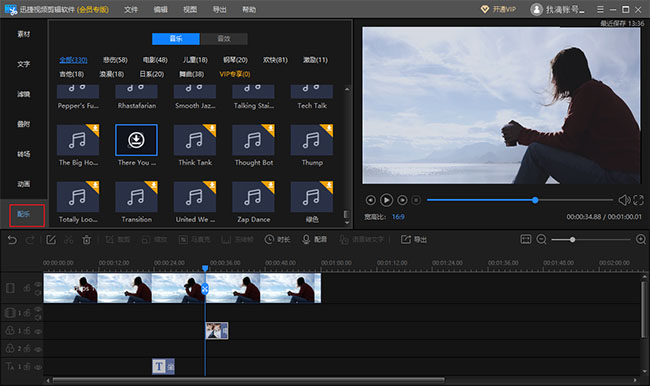This screenshot has width=650, height=386.
Task: Split clip with the scissors icon
Action: (69, 240)
